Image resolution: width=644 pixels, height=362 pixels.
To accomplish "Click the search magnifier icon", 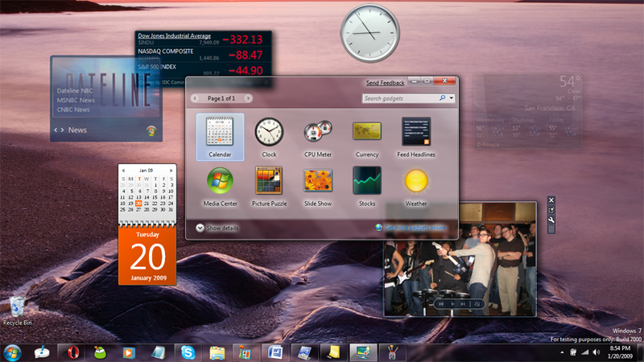I will [442, 98].
